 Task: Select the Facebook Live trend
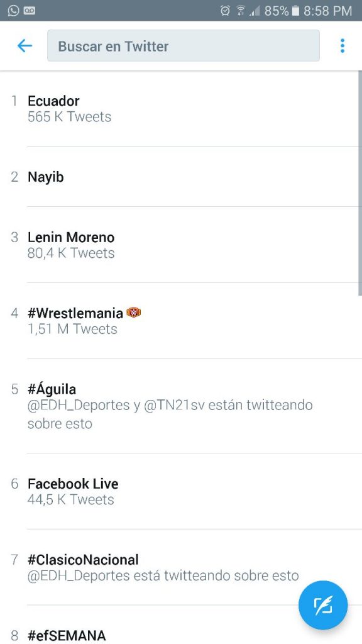click(x=181, y=491)
